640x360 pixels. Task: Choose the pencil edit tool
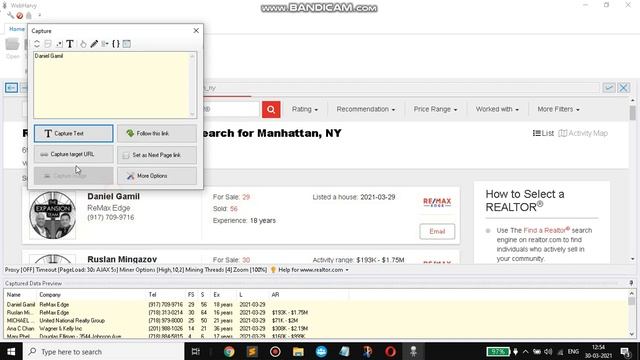[94, 44]
